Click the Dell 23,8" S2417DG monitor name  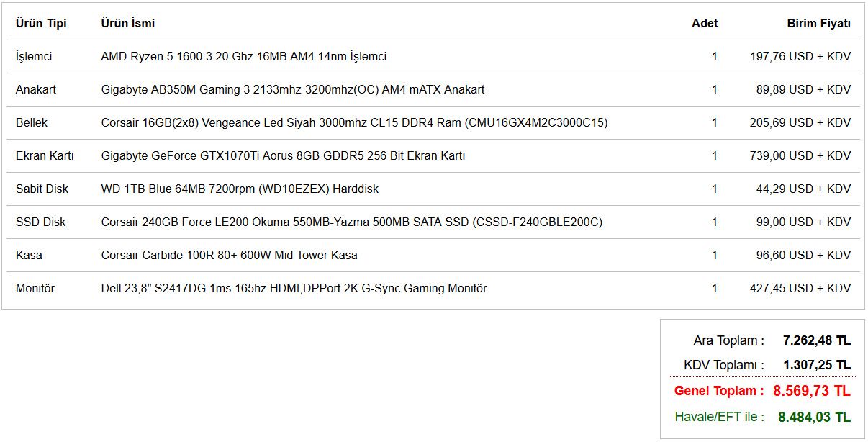pyautogui.click(x=294, y=288)
